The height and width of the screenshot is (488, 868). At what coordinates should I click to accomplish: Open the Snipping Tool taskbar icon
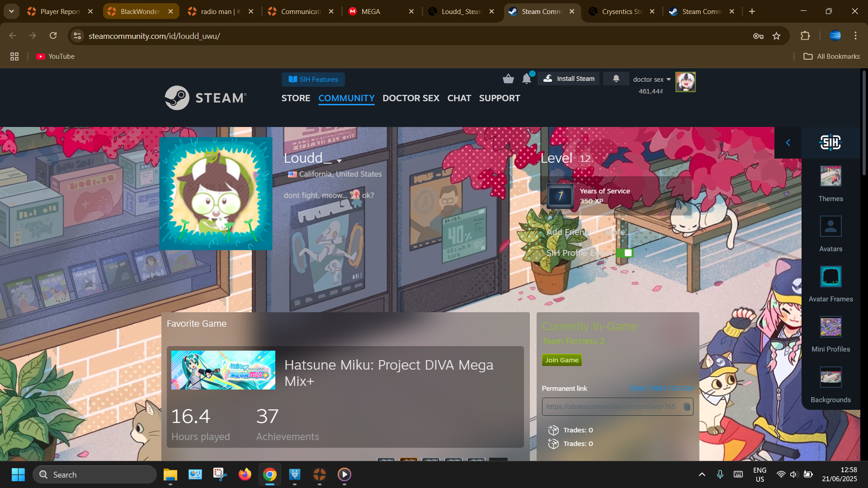point(220,474)
